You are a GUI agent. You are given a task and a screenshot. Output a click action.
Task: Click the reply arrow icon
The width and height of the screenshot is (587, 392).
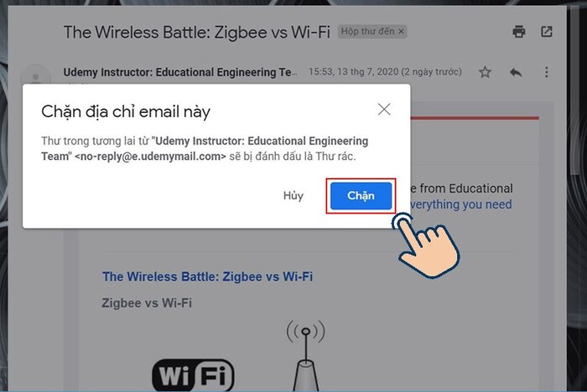tap(516, 72)
